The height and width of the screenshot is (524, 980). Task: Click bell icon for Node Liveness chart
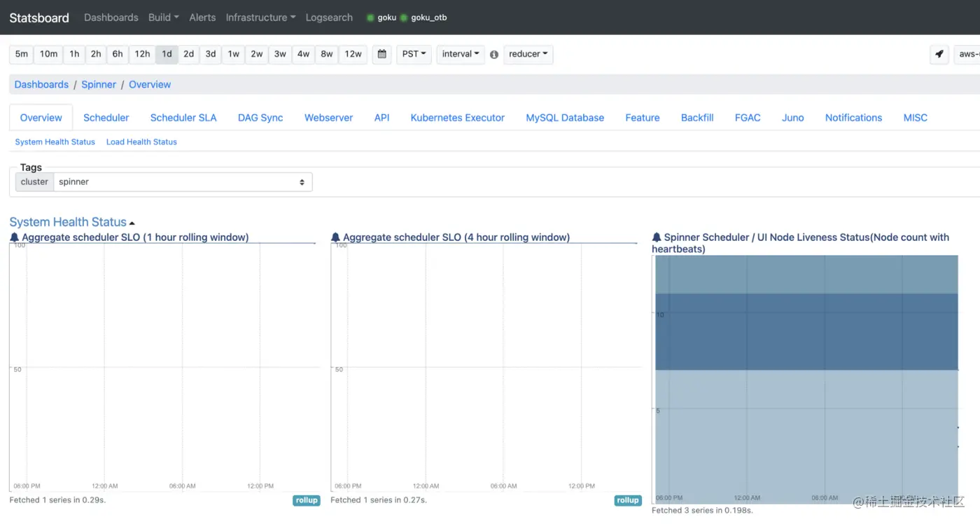click(x=657, y=237)
